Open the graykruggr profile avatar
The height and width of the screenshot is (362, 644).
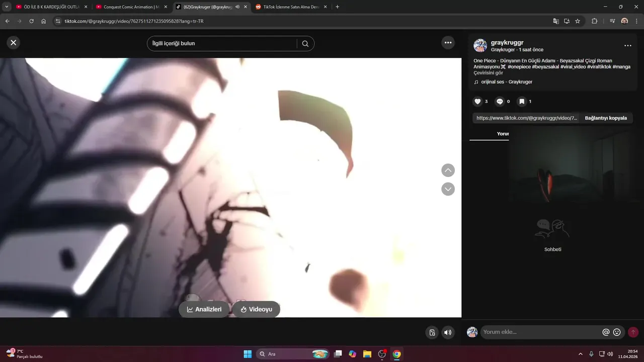tap(480, 46)
